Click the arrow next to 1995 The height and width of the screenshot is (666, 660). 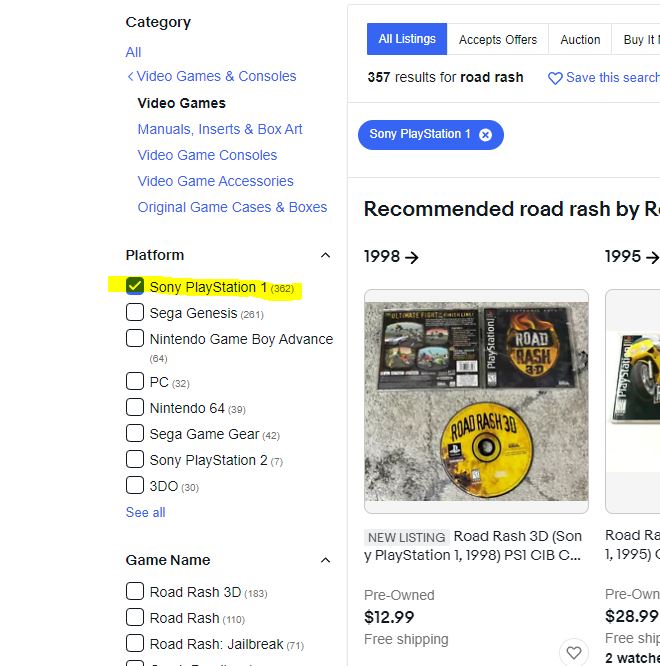[x=652, y=257]
